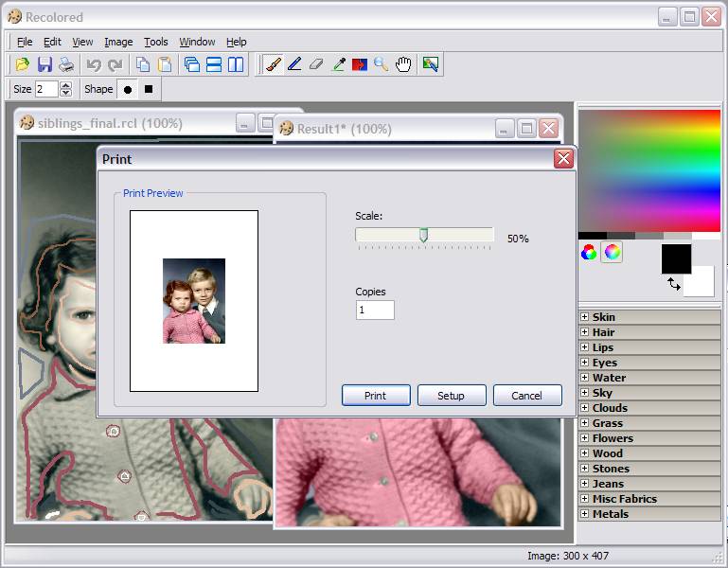728x568 pixels.
Task: Click the Tile vertically icon
Action: coord(236,64)
